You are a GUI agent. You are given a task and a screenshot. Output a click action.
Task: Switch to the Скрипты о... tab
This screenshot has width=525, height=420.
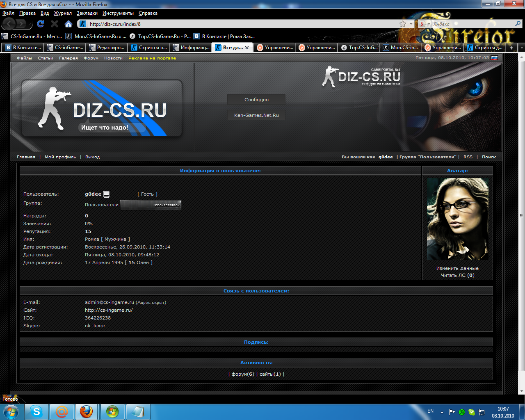(x=148, y=48)
